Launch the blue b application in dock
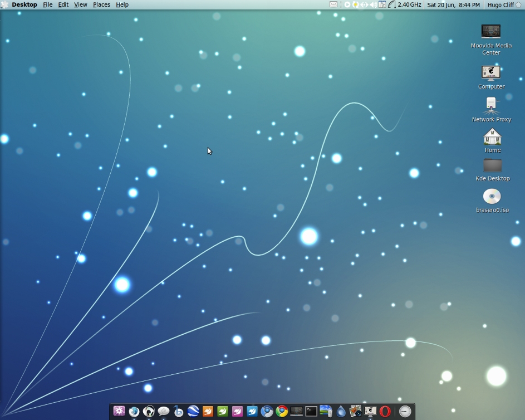The height and width of the screenshot is (420, 525). coord(179,411)
